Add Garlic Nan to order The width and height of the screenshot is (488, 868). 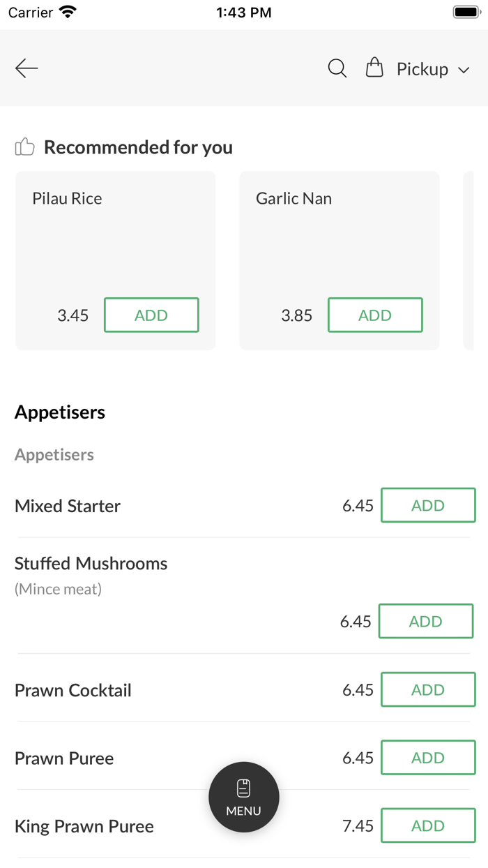[375, 315]
